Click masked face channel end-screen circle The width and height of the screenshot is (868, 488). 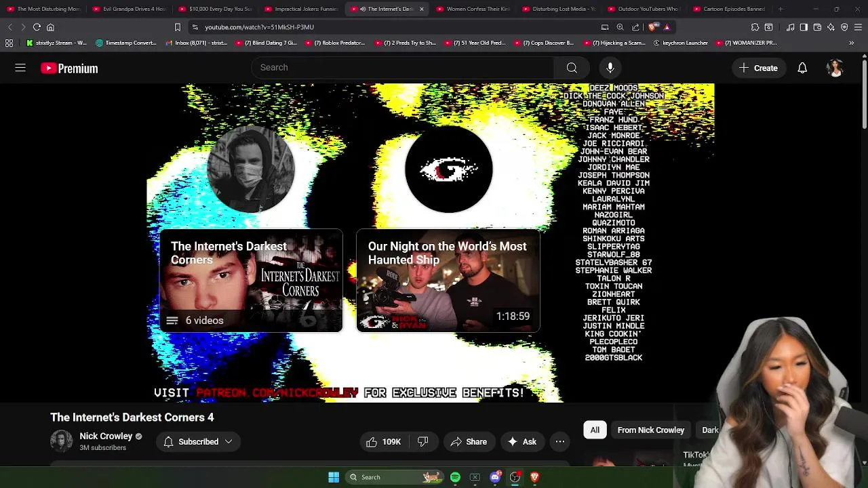pos(251,169)
